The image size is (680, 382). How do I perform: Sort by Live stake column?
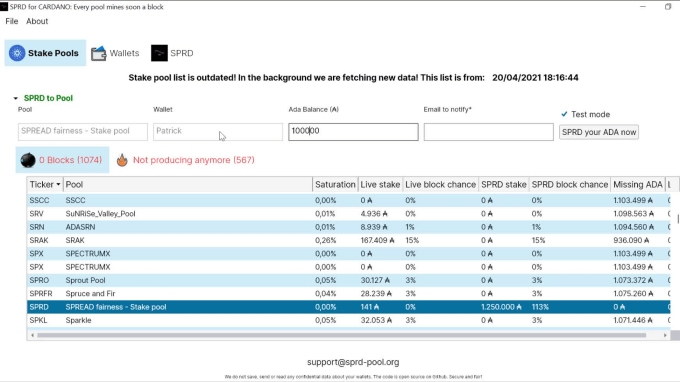coord(380,185)
